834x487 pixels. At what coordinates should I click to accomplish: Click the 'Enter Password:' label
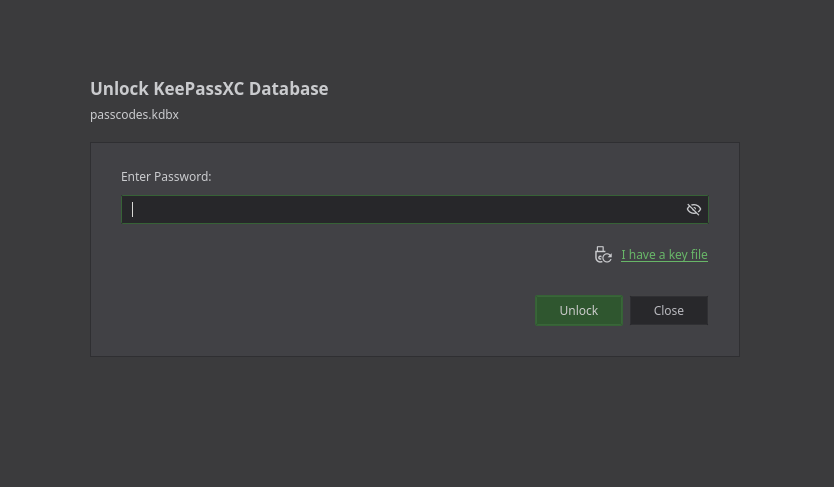[166, 177]
